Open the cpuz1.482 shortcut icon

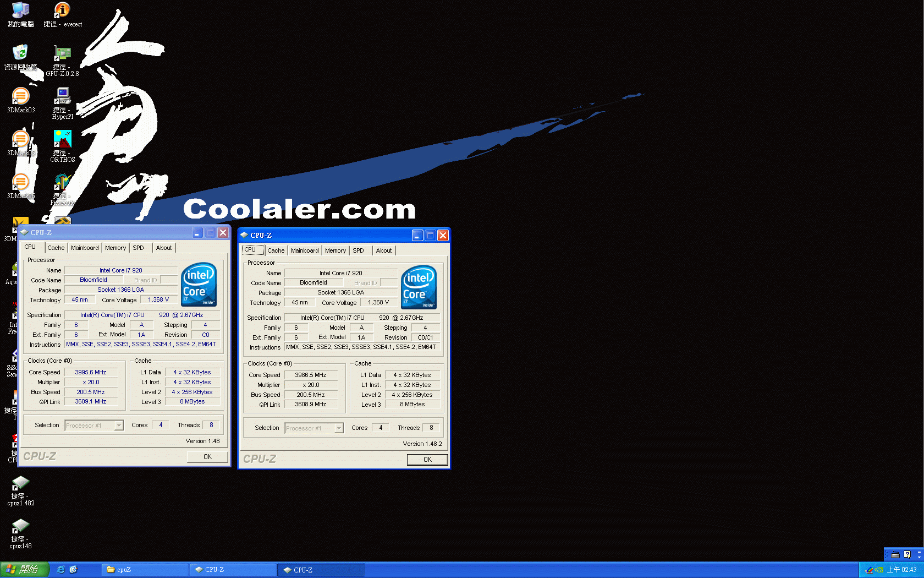20,490
